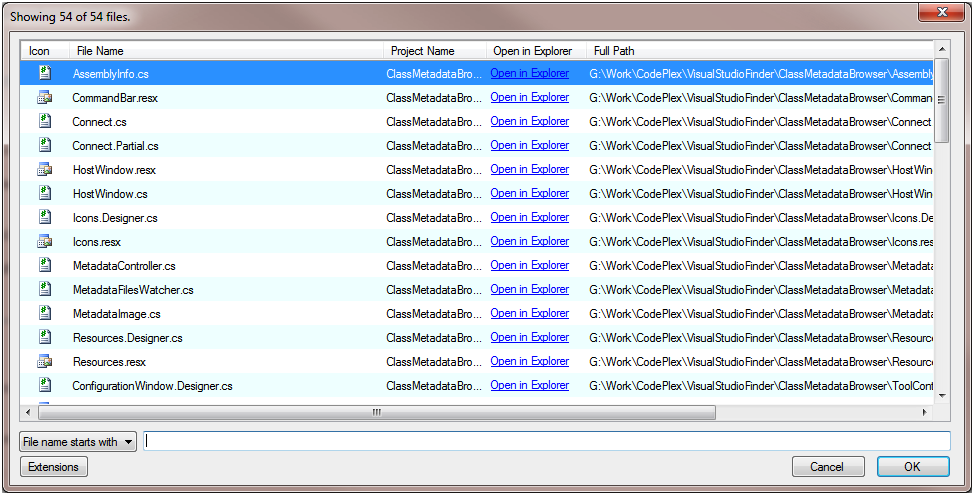
Task: Click Open in Explorer for Icons.resx
Action: click(x=529, y=241)
